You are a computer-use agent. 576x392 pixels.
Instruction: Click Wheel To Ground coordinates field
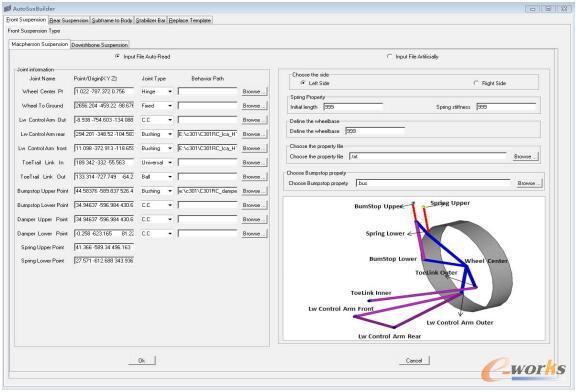click(x=104, y=106)
